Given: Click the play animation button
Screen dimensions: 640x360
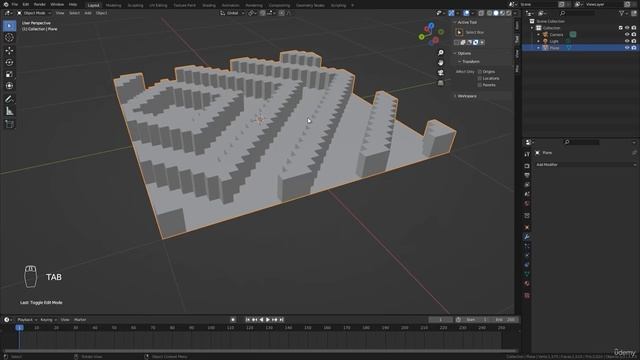Looking at the screenshot, I should coord(268,320).
